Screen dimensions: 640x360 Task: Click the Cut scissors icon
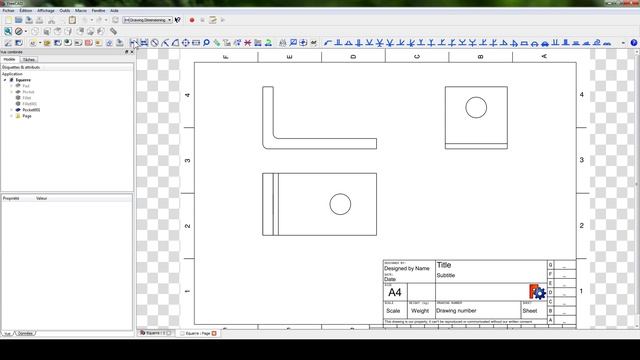51,20
